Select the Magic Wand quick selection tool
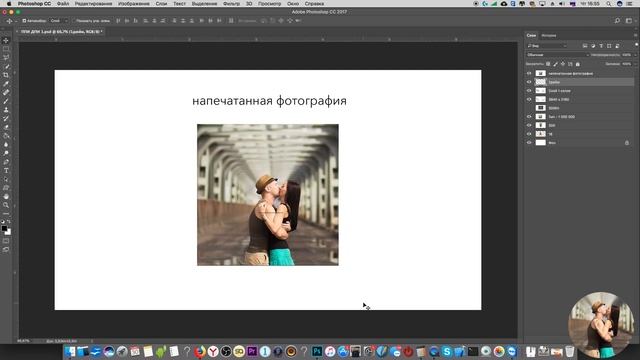 6,67
